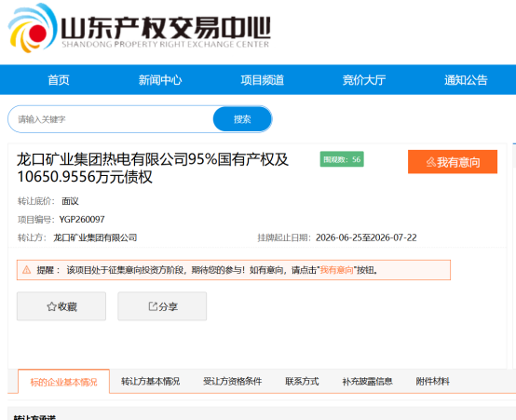
Task: Click the 分享 share button
Action: (x=162, y=306)
